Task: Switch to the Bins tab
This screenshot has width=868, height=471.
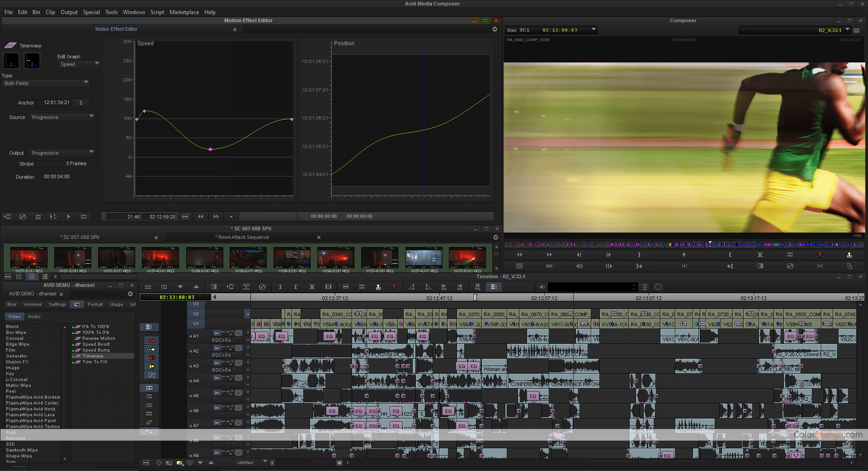Action: [12, 304]
